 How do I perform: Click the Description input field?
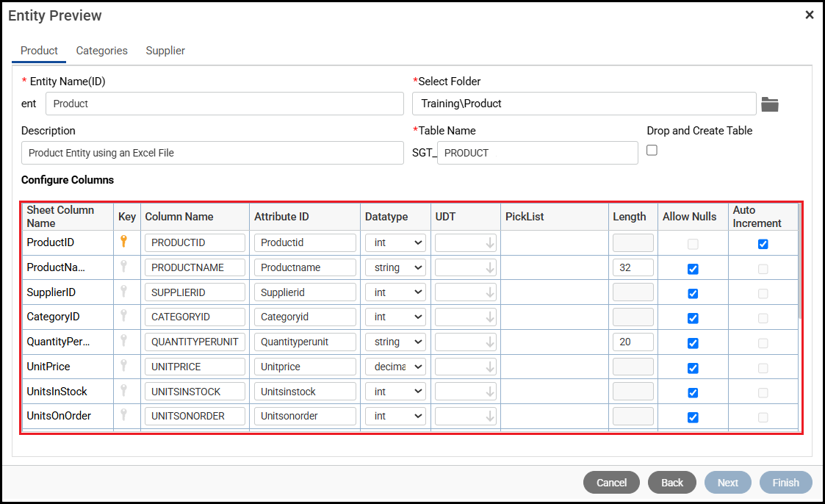212,153
